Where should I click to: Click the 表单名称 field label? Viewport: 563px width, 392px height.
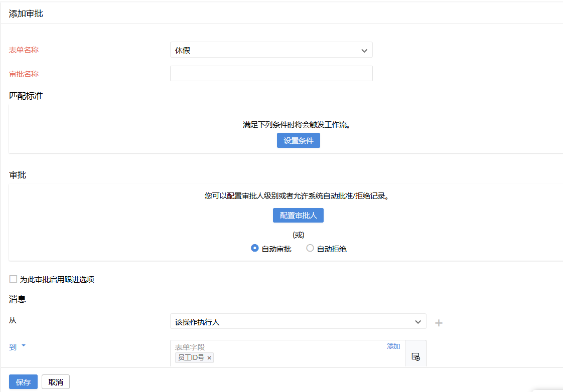[24, 50]
